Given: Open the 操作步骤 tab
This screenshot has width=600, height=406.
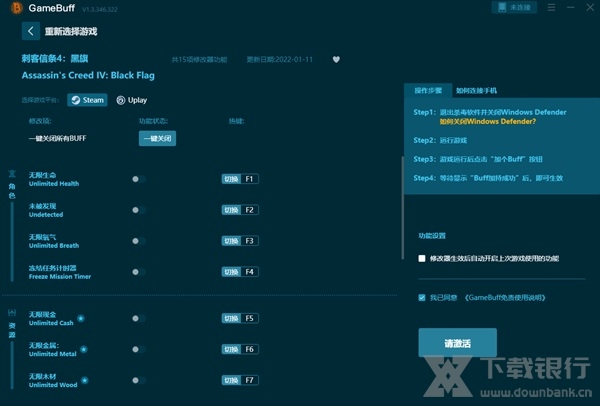Looking at the screenshot, I should [x=429, y=89].
